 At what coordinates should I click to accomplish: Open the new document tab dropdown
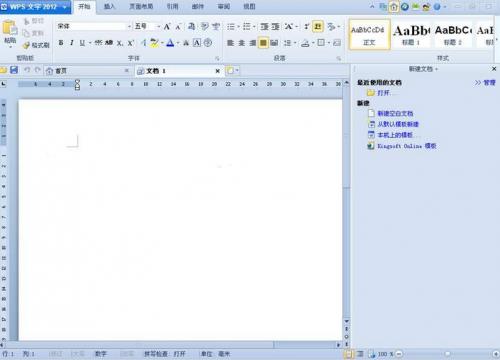(x=237, y=70)
